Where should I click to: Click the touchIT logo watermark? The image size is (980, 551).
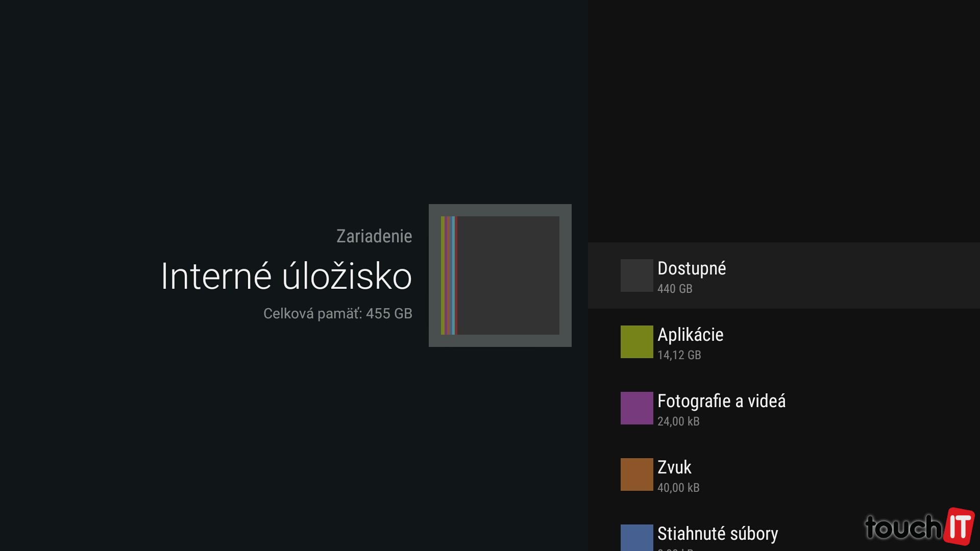click(x=919, y=527)
